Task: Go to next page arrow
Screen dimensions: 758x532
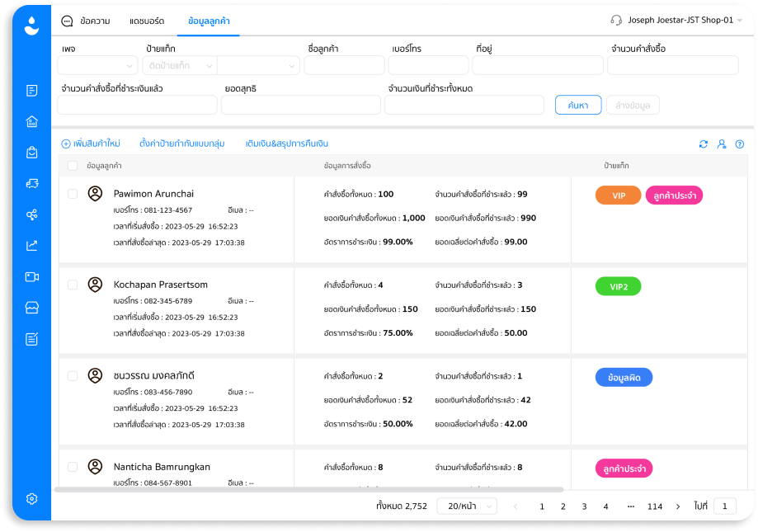Action: pos(678,506)
